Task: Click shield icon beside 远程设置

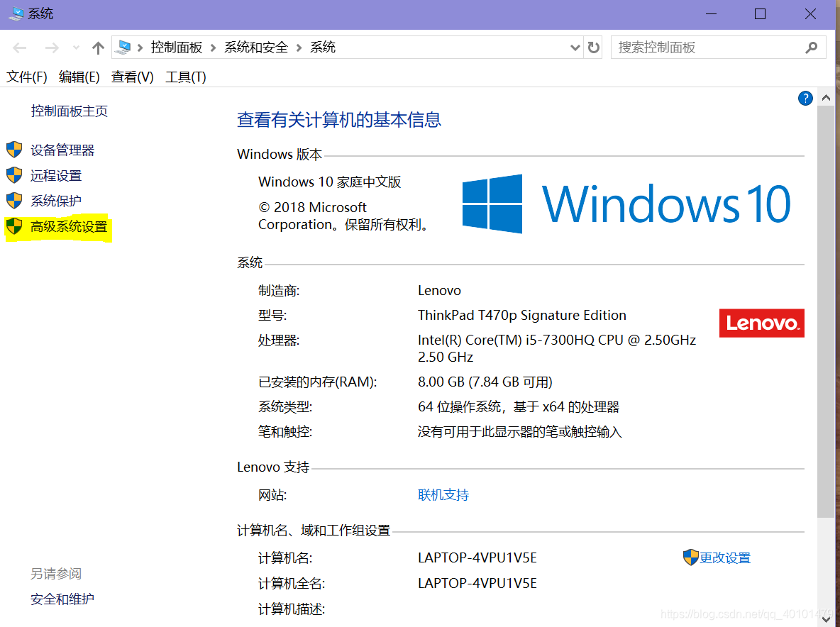Action: click(x=14, y=174)
